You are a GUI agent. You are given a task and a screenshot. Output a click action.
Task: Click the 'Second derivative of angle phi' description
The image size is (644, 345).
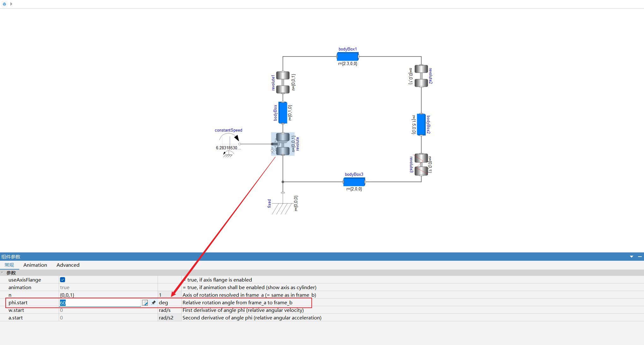click(x=252, y=318)
